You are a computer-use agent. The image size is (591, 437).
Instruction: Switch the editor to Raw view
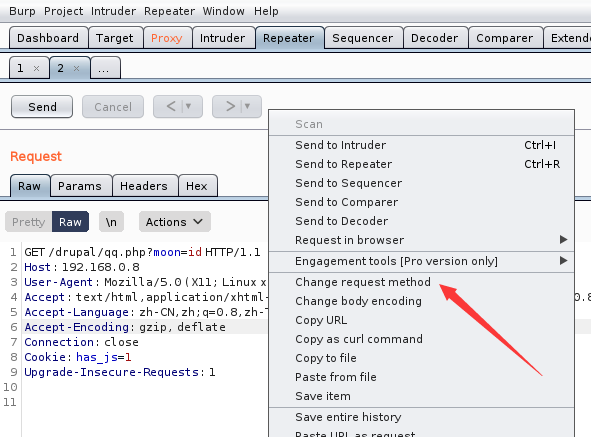pos(70,222)
